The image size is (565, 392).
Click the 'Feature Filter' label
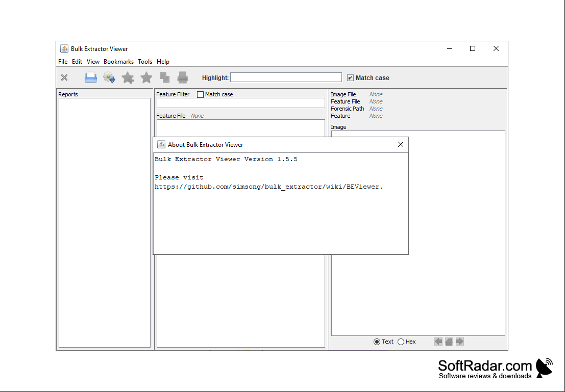[173, 94]
